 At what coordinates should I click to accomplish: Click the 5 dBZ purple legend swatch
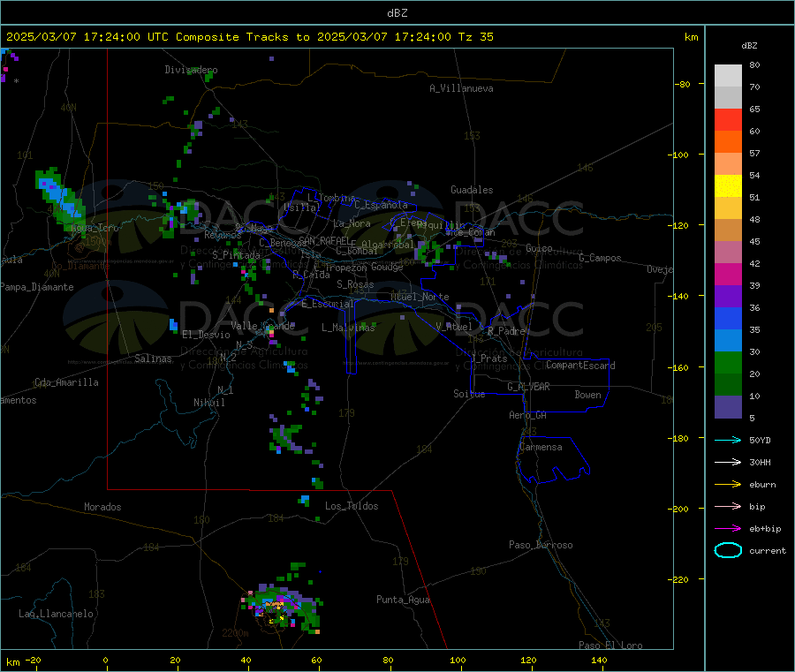(728, 407)
